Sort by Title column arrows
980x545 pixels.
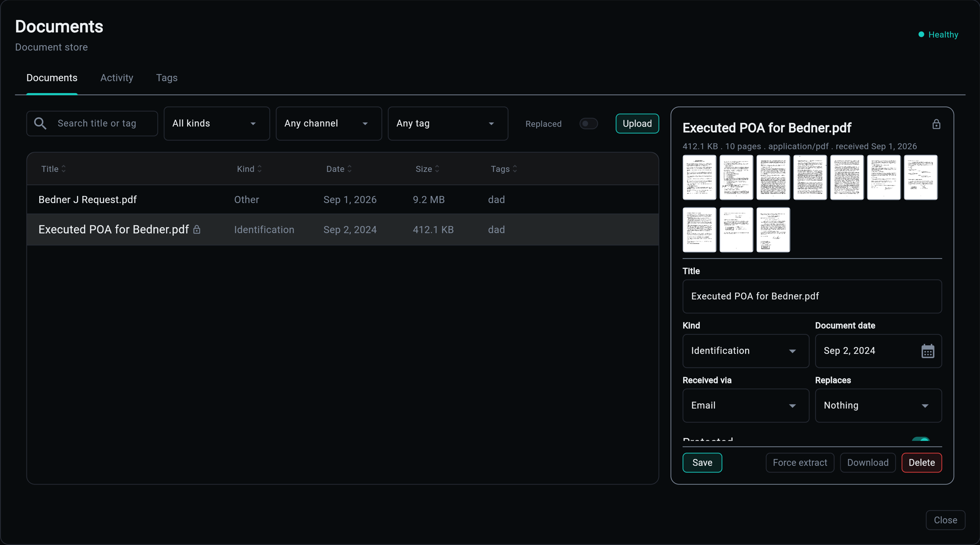point(64,169)
